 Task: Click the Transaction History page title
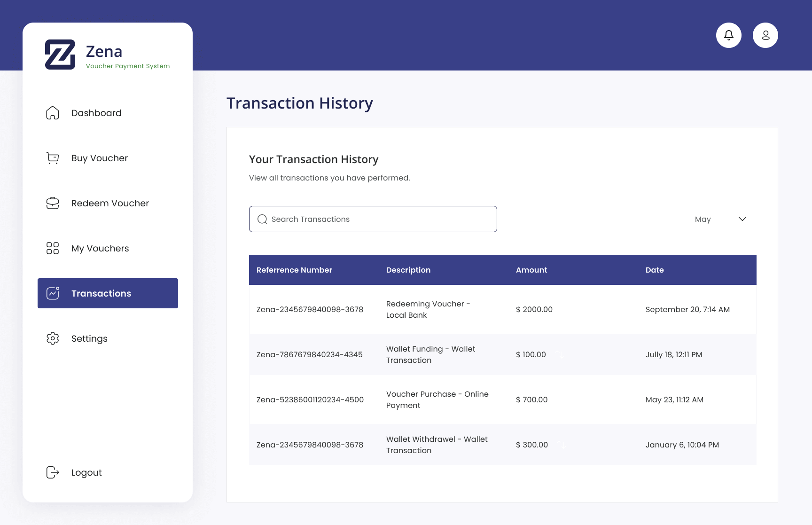(300, 103)
